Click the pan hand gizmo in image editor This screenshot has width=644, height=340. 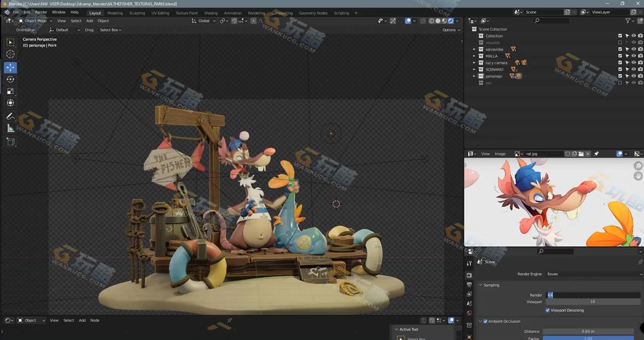(x=638, y=176)
